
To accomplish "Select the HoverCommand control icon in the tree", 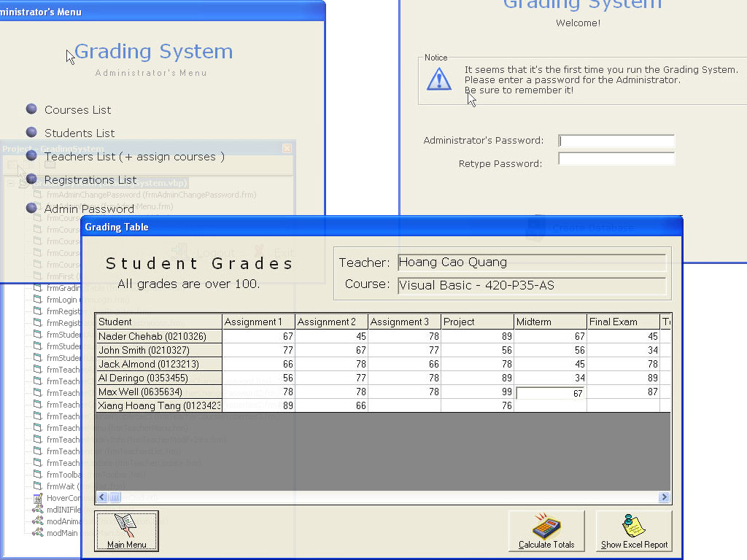I will pos(38,498).
